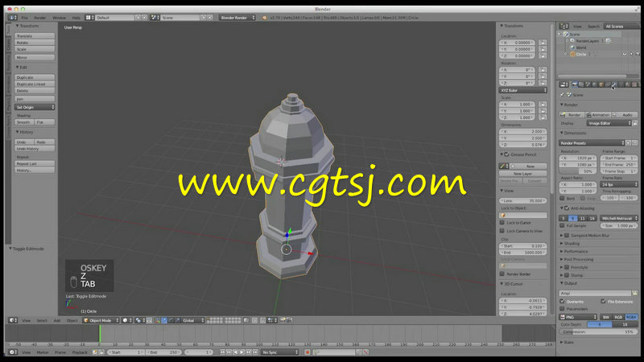Play the animation in reverse
This screenshot has width=644, height=362.
pos(235,352)
